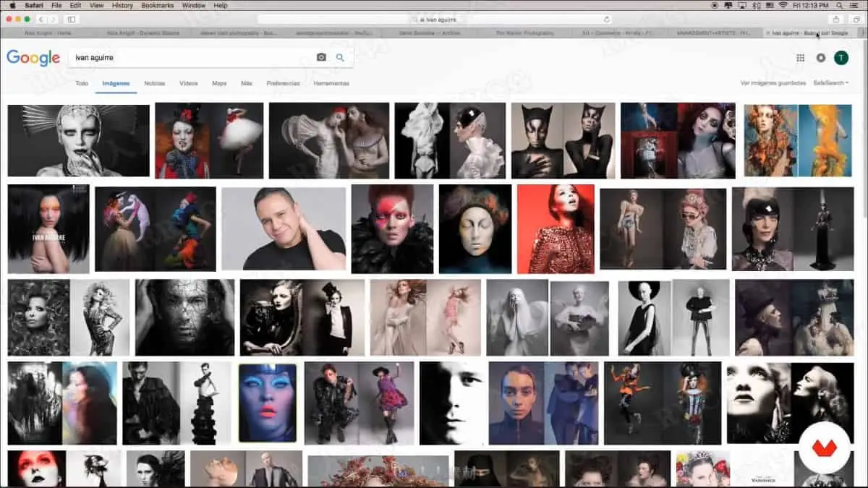The width and height of the screenshot is (868, 488).
Task: Switch to the Nick Knight - Home tab
Action: tap(49, 33)
